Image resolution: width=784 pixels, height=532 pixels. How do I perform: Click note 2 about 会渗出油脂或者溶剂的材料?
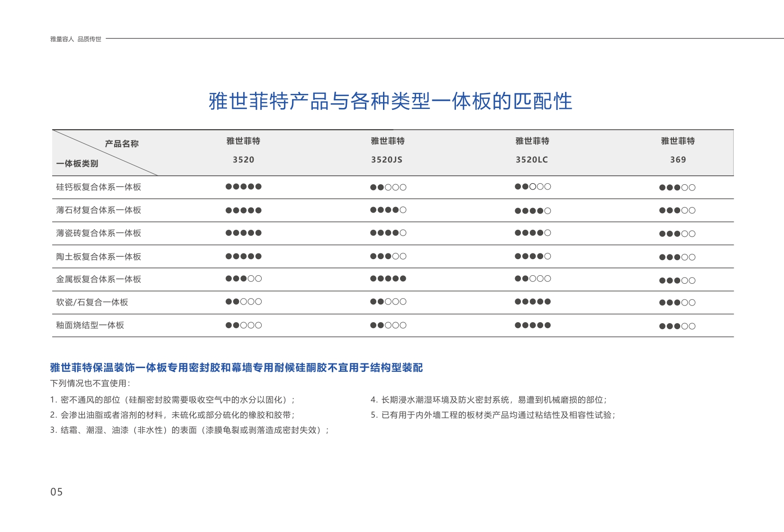[x=173, y=415]
